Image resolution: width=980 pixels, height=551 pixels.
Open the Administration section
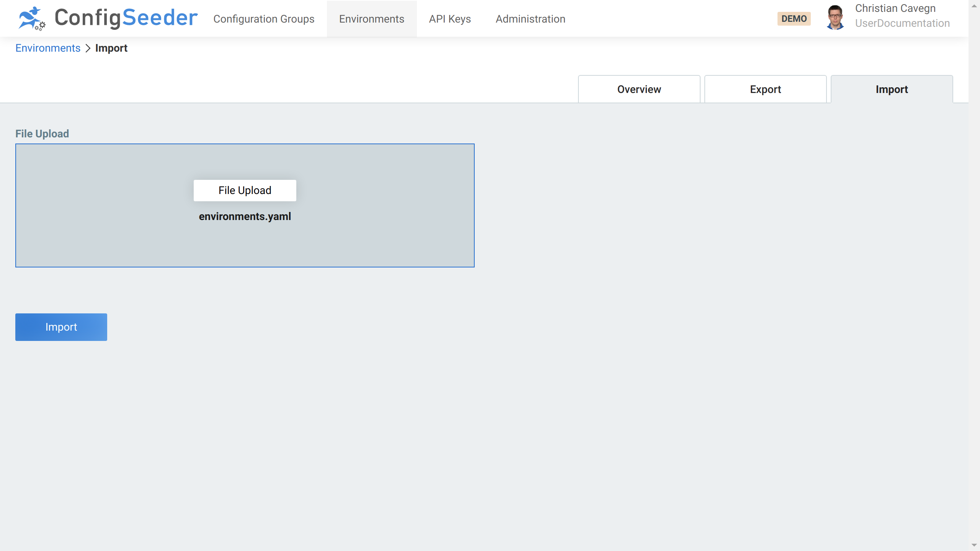530,19
